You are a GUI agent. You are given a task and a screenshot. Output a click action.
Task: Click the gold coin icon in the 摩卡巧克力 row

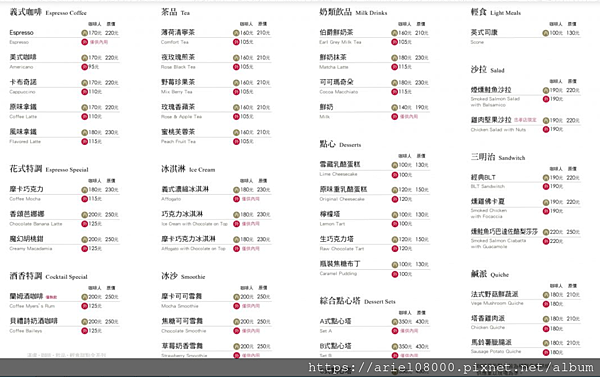[85, 190]
